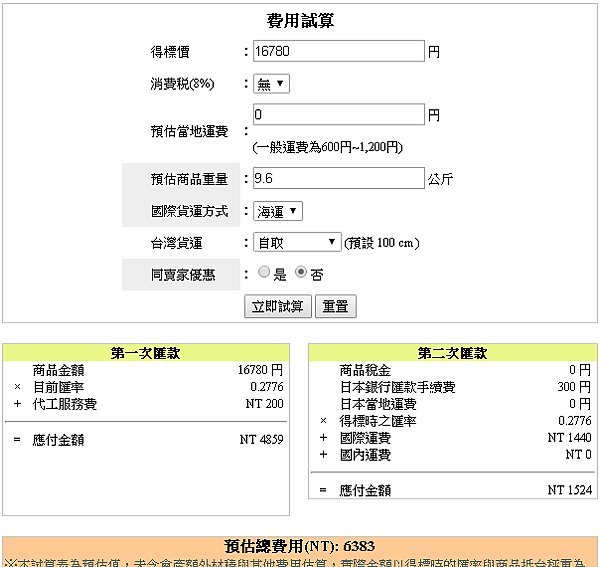
Task: Click the 國際貨運方式 label
Action: point(189,211)
